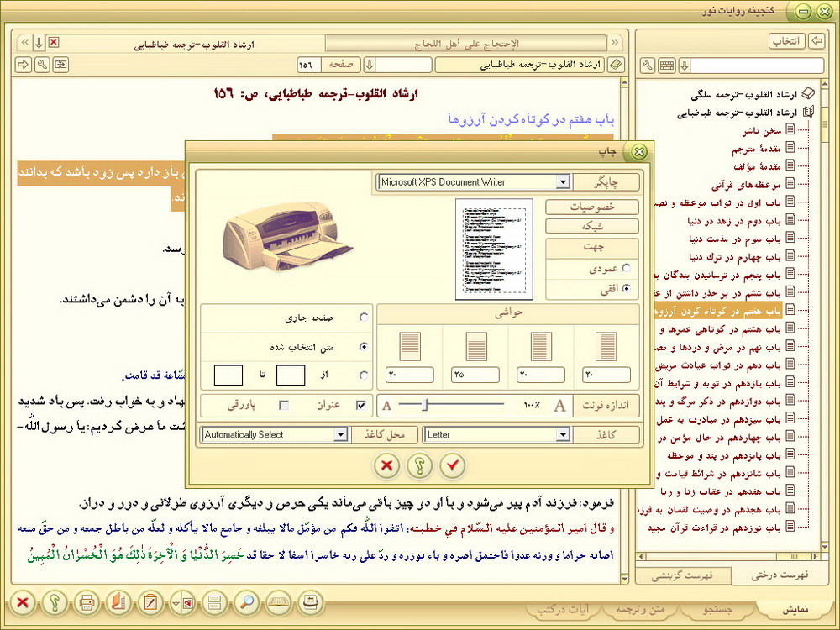Select the از...تا page range radio option
The height and width of the screenshot is (630, 840).
tap(364, 375)
